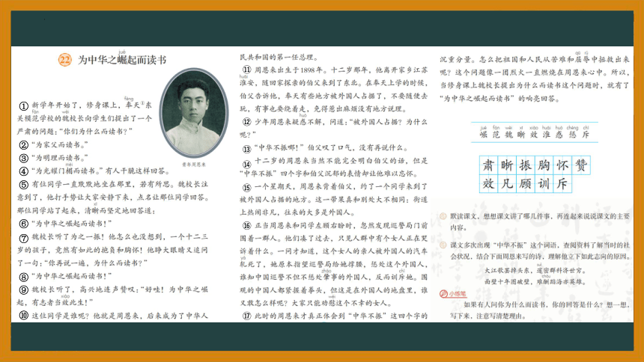Click the poem line 面壁十年图破壁
The image size is (644, 362).
click(x=508, y=282)
